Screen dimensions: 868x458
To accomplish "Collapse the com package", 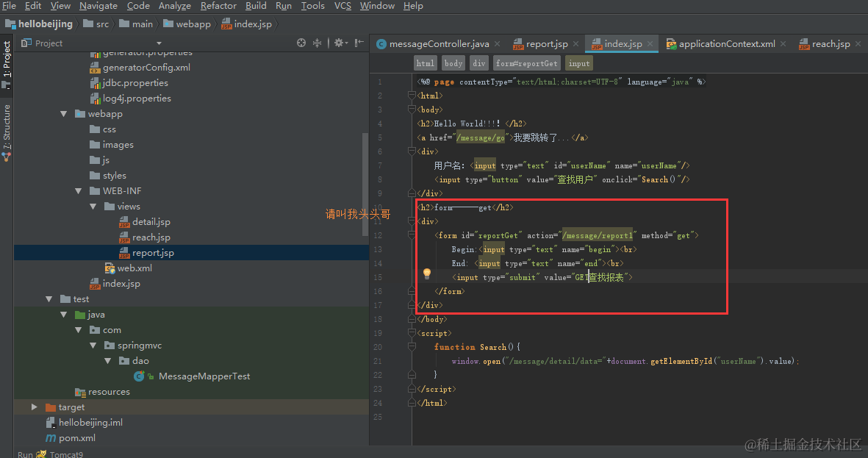I will pyautogui.click(x=79, y=329).
